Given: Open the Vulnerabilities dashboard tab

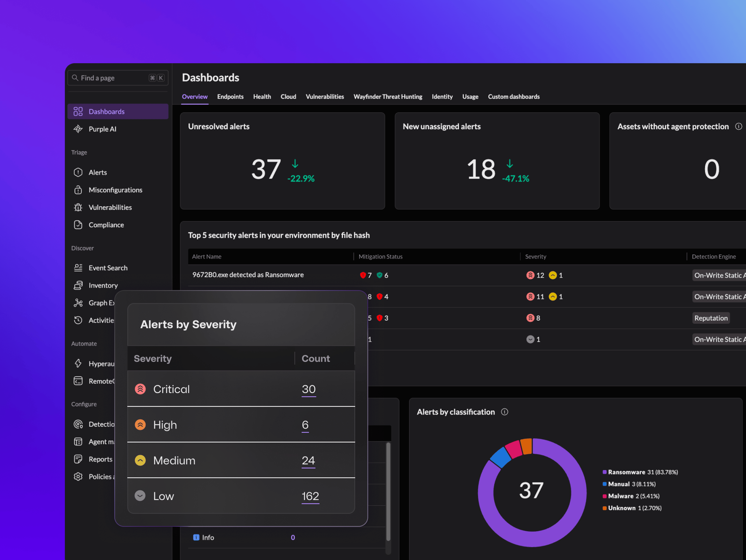Looking at the screenshot, I should (x=325, y=97).
